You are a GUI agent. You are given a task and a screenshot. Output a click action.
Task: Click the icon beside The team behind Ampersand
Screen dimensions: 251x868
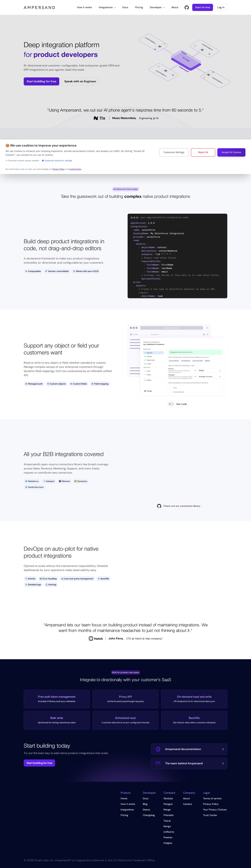(x=158, y=763)
